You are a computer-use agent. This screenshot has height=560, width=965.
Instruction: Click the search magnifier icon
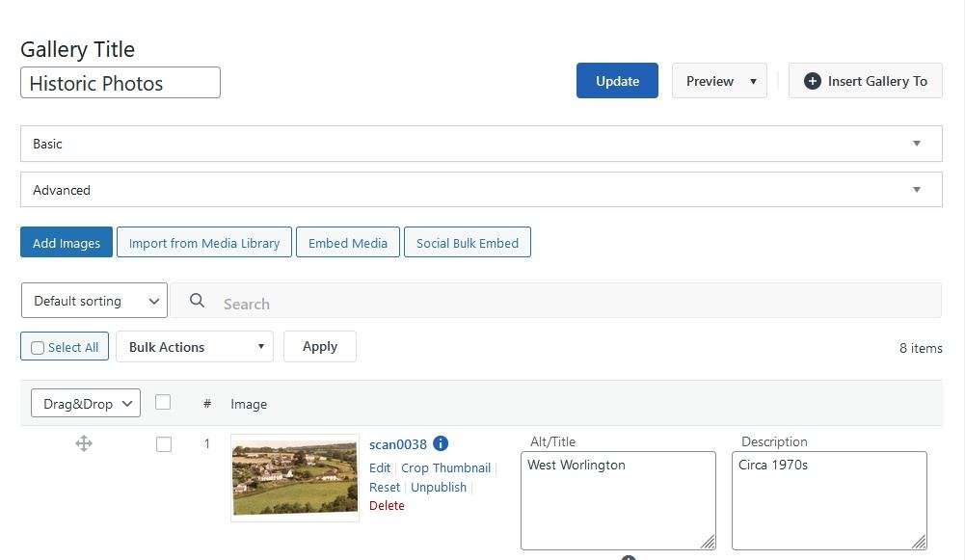(x=197, y=301)
